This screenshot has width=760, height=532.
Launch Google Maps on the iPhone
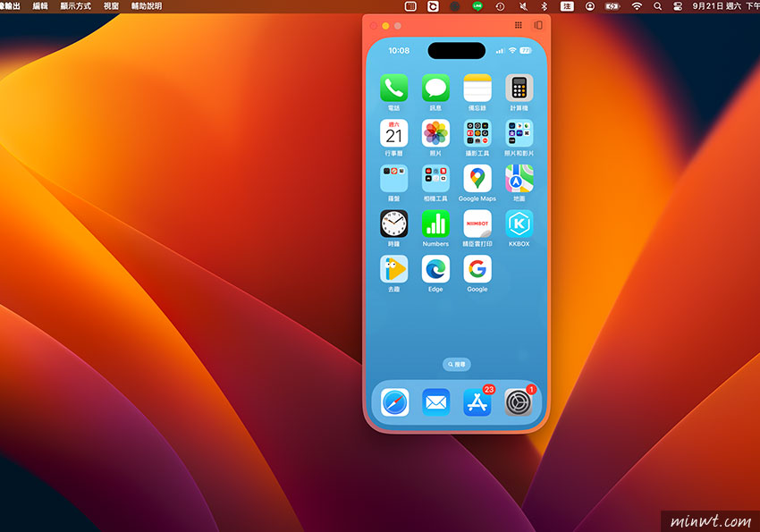(477, 178)
